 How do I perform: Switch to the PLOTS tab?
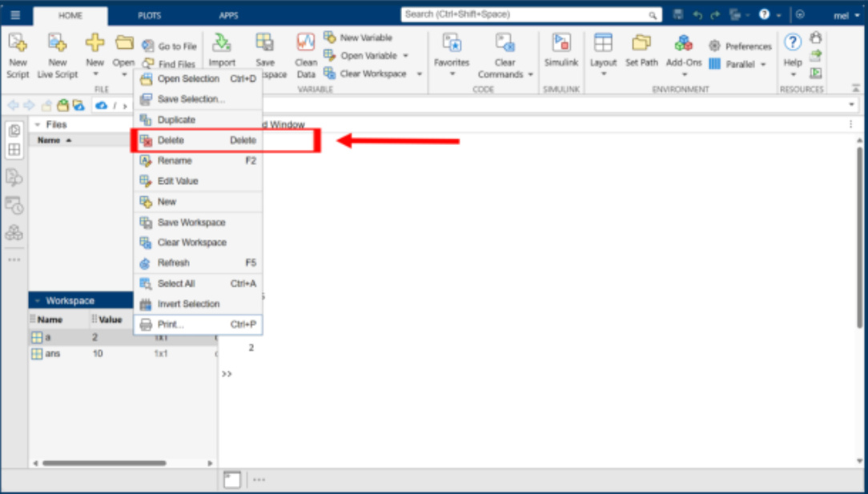[x=149, y=14]
